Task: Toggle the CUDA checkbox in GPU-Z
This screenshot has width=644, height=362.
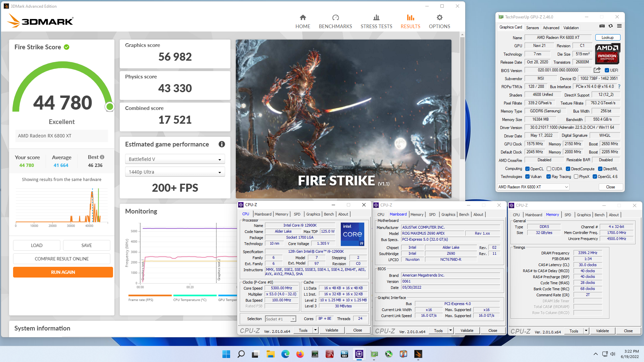Action: 549,169
